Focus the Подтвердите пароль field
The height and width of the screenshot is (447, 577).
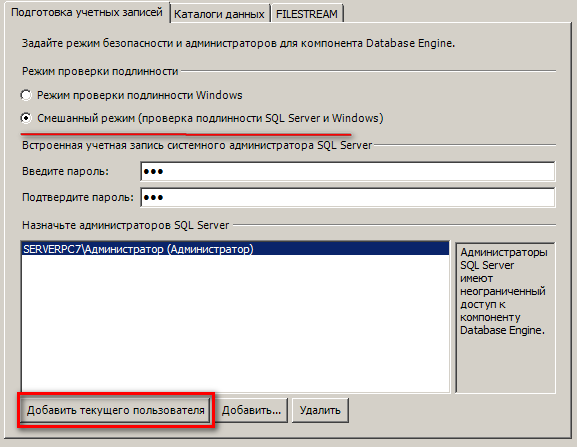tap(347, 198)
